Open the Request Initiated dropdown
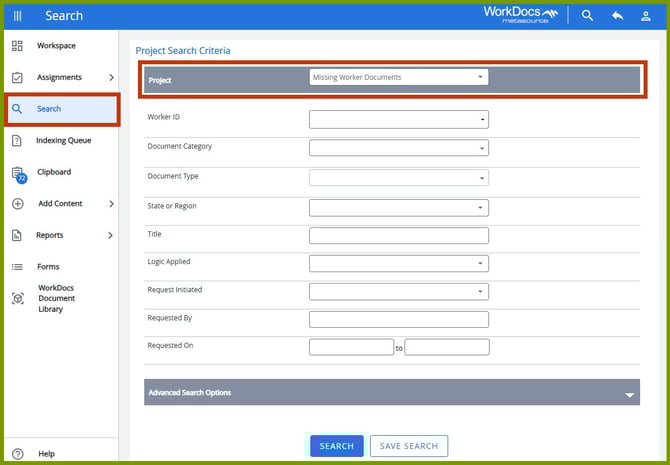 (399, 291)
